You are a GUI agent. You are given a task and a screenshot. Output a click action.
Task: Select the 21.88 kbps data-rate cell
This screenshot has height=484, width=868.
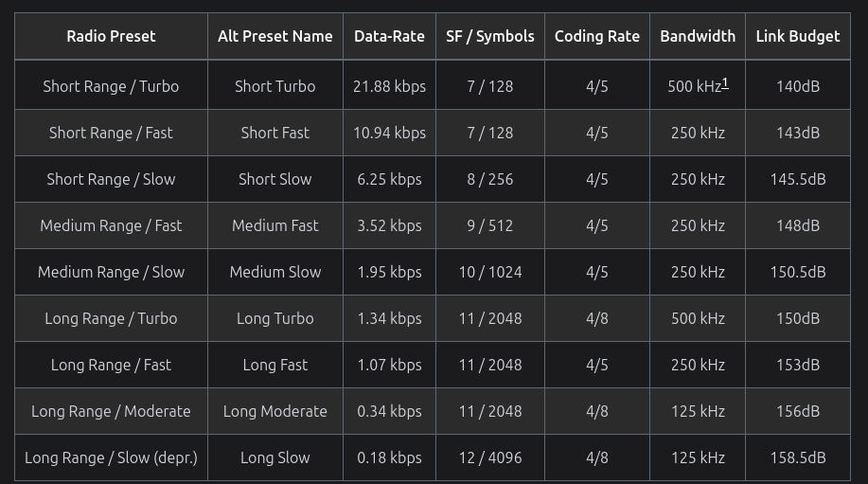[389, 86]
